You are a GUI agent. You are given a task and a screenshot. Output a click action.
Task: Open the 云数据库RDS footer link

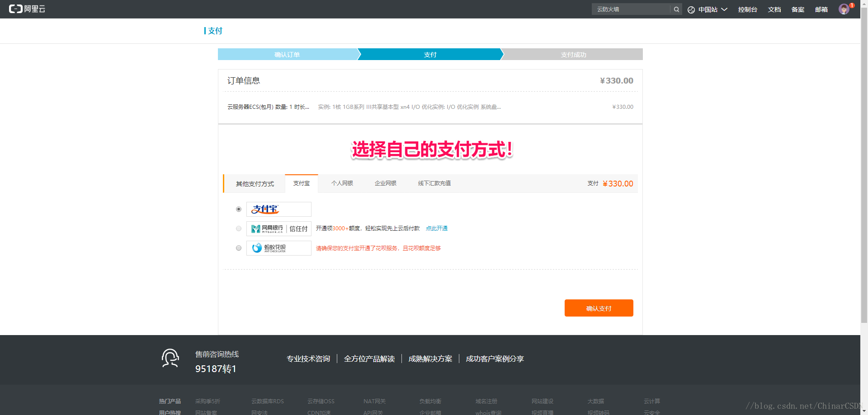(x=268, y=401)
